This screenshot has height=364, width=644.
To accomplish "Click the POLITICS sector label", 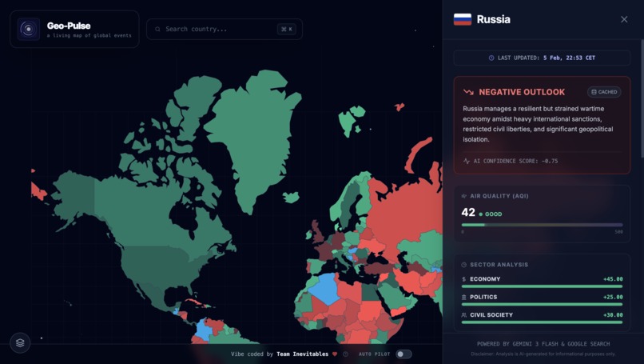I will [483, 298].
